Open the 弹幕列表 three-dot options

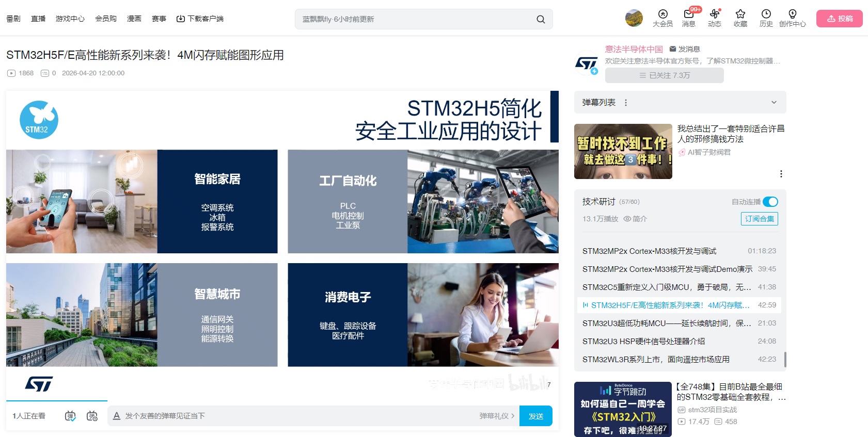626,103
